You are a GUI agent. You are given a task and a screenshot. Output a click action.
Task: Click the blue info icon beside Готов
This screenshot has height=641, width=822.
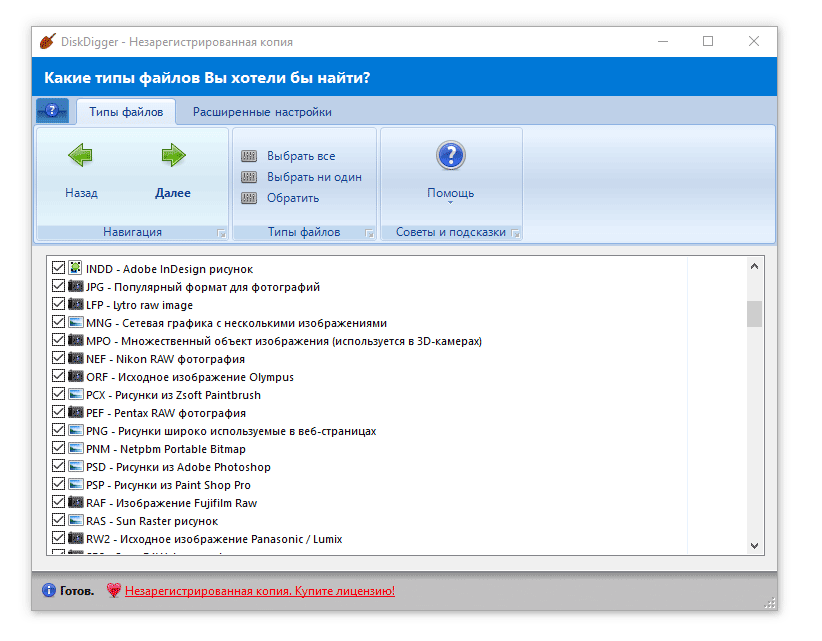coord(48,591)
